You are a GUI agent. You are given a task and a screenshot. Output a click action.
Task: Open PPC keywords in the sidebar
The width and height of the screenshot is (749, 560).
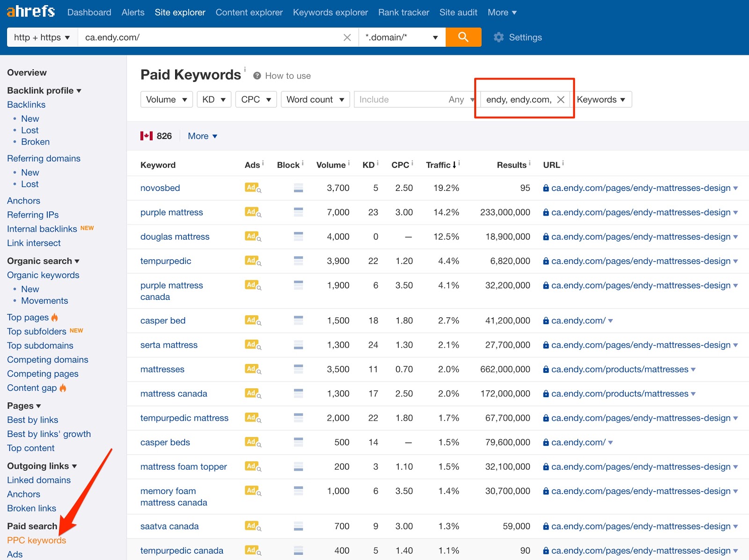pyautogui.click(x=36, y=540)
